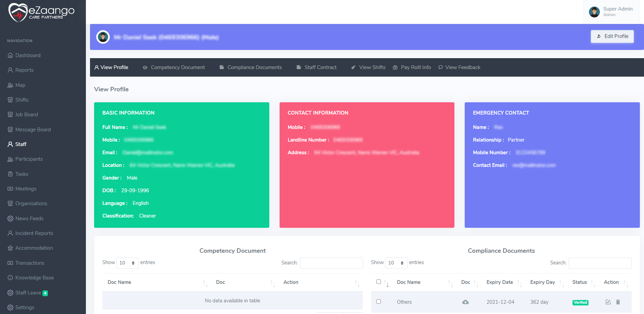Viewport: 644px width, 314px height.
Task: Click the edit pencil icon for Others document
Action: (608, 302)
